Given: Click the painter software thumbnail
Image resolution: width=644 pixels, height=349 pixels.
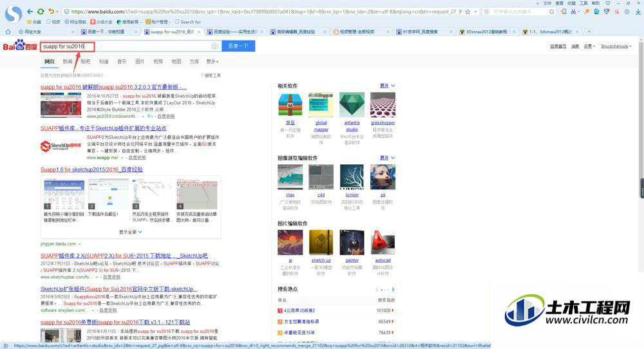Looking at the screenshot, I should [x=352, y=242].
